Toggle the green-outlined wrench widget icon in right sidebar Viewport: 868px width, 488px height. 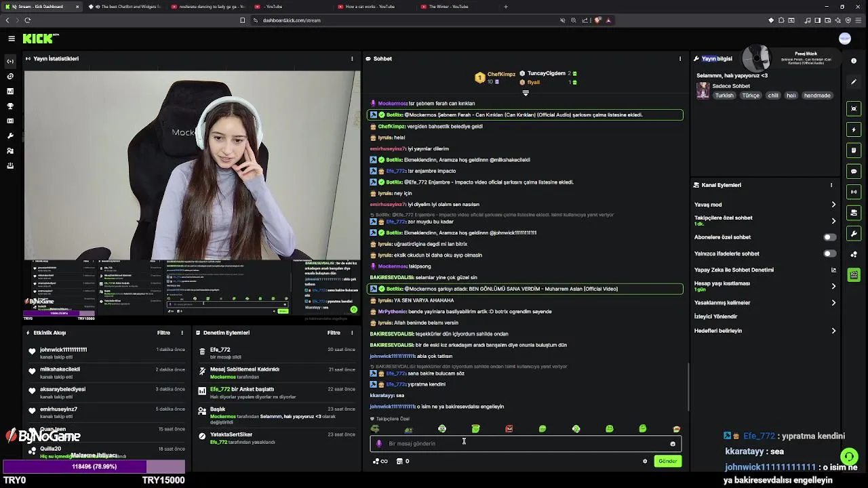pyautogui.click(x=854, y=234)
